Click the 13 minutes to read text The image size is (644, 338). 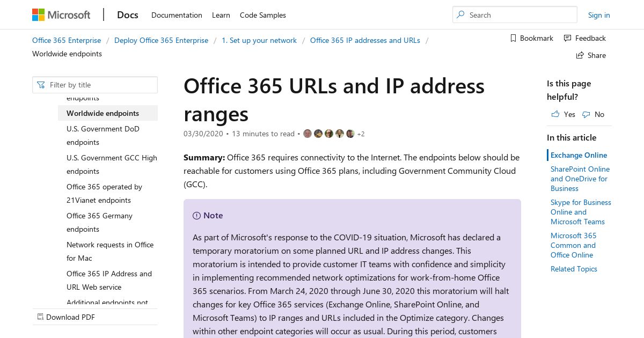(x=263, y=134)
